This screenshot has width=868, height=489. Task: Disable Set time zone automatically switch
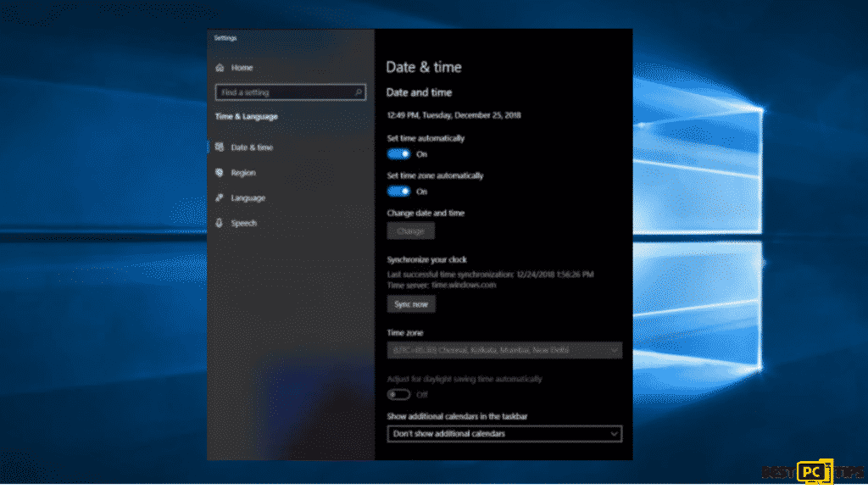(398, 192)
